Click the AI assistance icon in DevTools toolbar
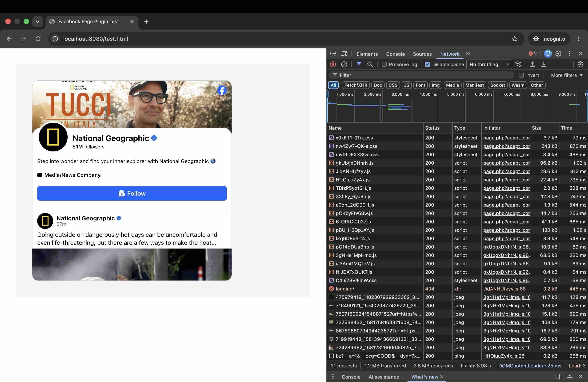 click(548, 54)
